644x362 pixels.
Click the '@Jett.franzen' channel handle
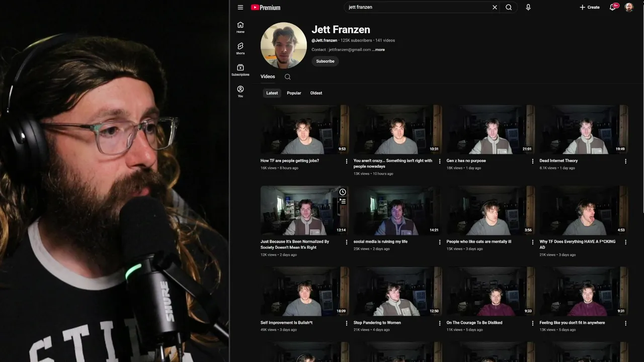click(325, 40)
